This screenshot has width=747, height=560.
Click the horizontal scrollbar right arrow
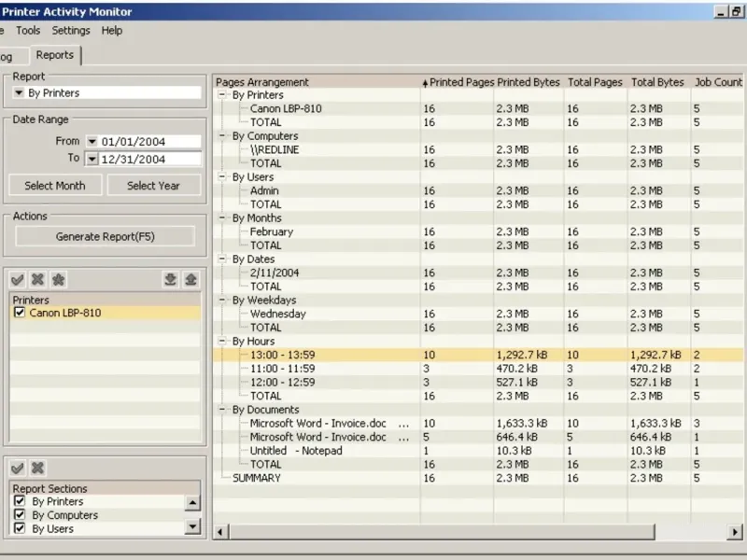coord(735,531)
